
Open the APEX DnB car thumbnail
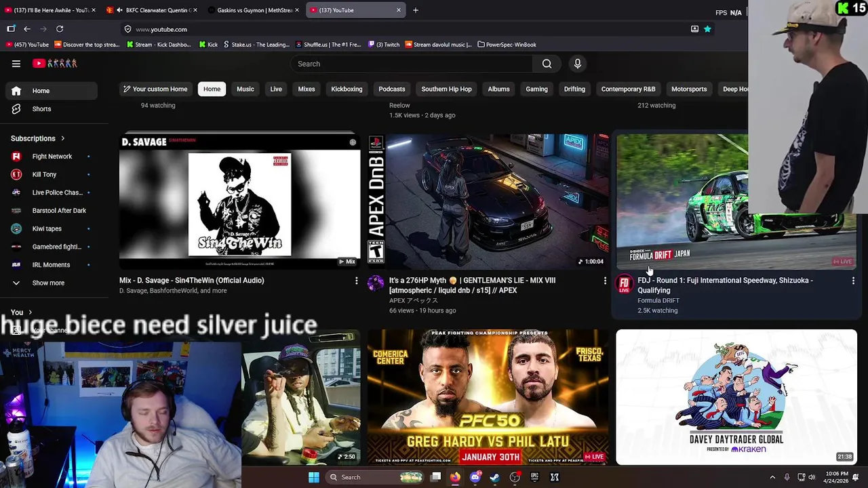[488, 201]
